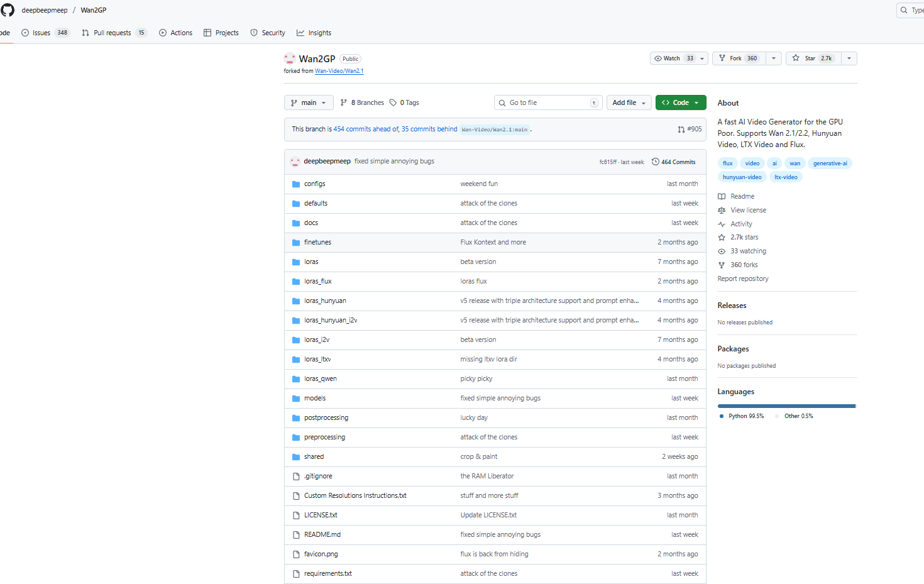Image resolution: width=924 pixels, height=584 pixels.
Task: Click the LICENSE.txt file icon
Action: (x=296, y=515)
